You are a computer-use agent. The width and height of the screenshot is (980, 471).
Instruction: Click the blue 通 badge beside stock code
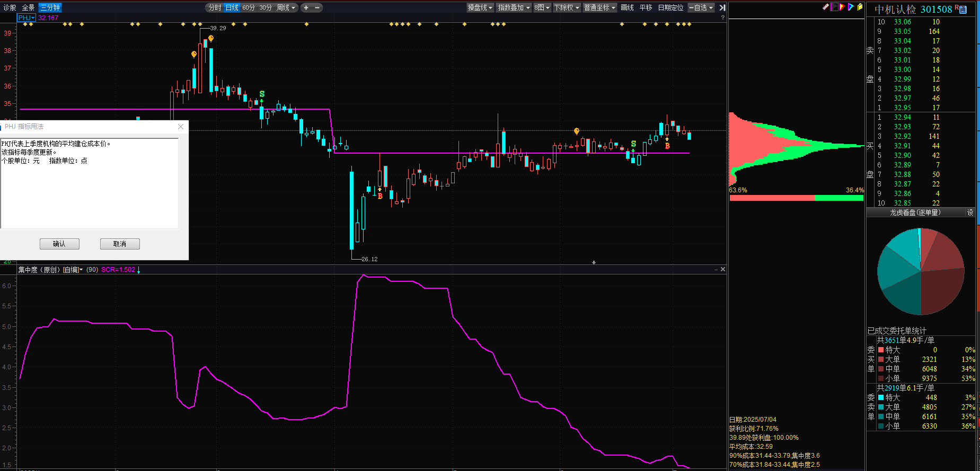(963, 10)
